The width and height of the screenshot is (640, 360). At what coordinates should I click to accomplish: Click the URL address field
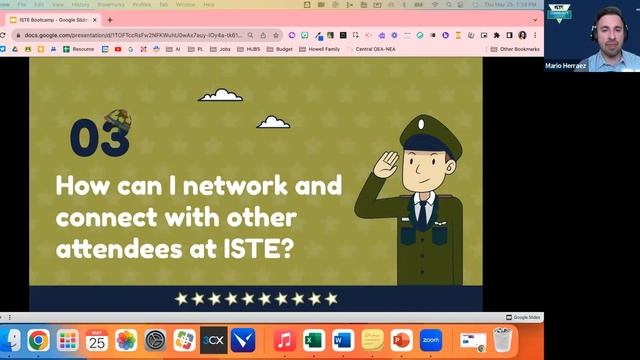tap(133, 36)
